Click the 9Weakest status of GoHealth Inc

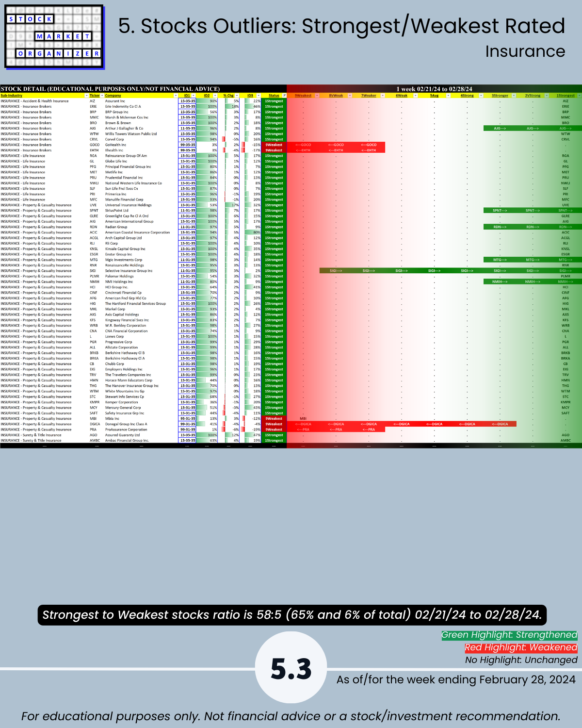point(274,145)
